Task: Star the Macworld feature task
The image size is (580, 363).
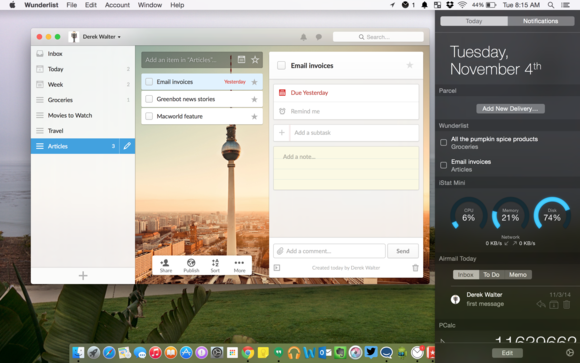Action: click(254, 117)
